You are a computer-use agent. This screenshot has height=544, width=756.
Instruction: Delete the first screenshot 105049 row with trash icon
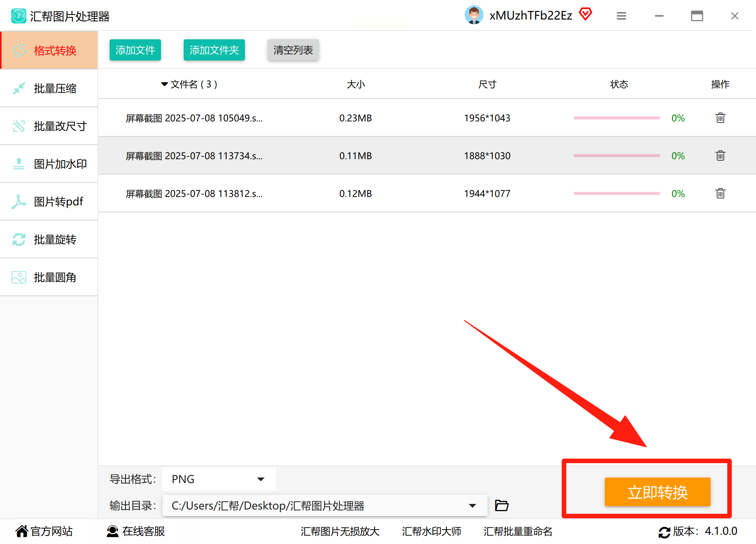click(720, 118)
